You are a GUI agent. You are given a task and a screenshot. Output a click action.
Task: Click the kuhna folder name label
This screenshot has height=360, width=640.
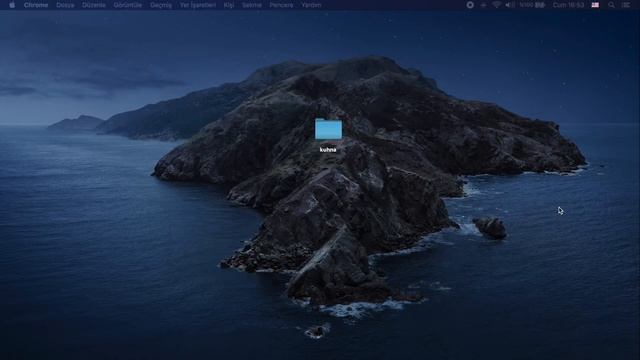(x=328, y=150)
